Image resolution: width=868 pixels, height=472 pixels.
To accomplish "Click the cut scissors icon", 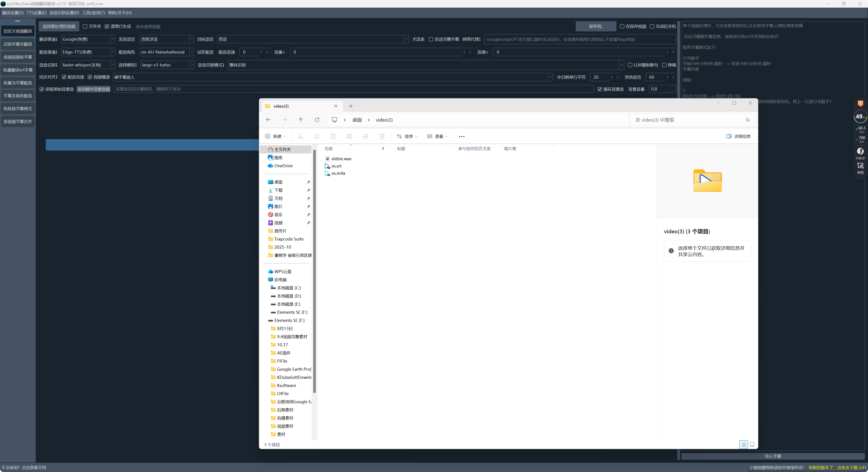I will pos(301,136).
